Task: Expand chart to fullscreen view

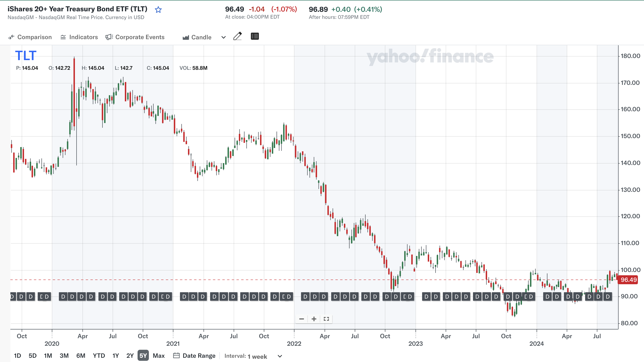Action: coord(326,319)
